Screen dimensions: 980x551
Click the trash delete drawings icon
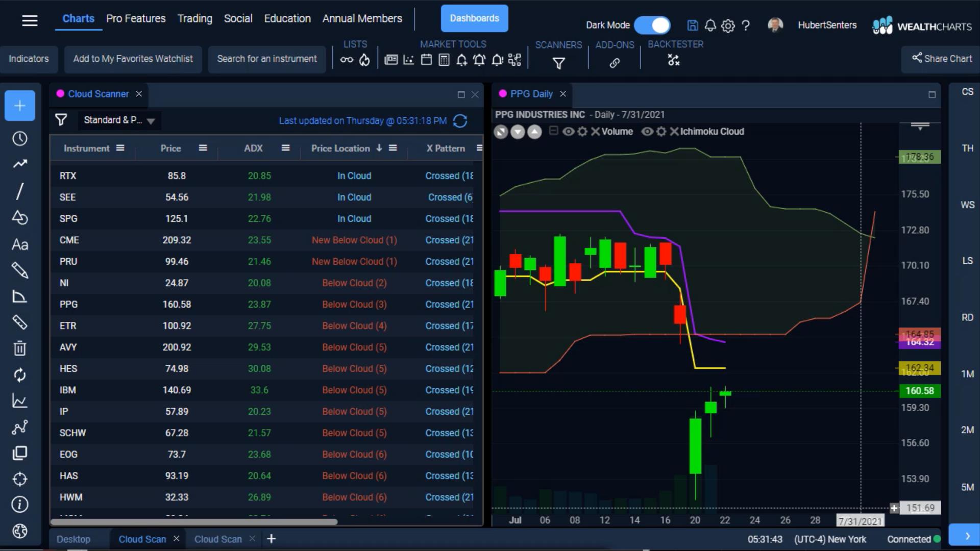point(20,348)
